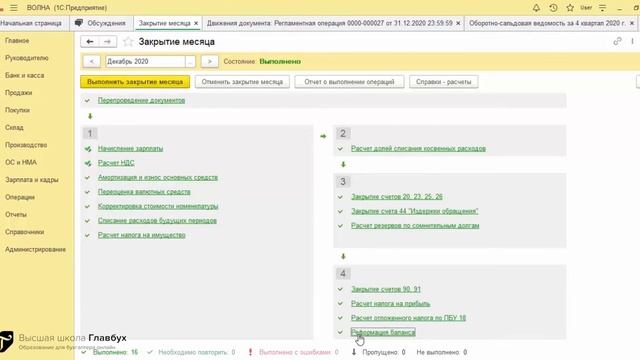640x360 pixels.
Task: Open Главное section in sidebar
Action: (x=17, y=41)
